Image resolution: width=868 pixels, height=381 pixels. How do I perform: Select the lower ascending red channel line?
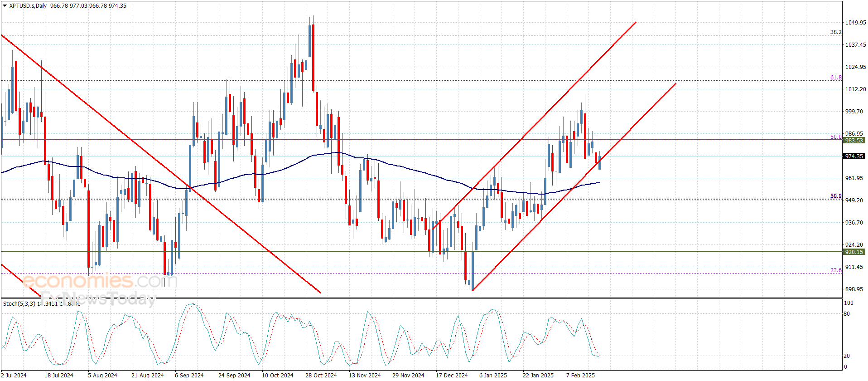pyautogui.click(x=574, y=187)
